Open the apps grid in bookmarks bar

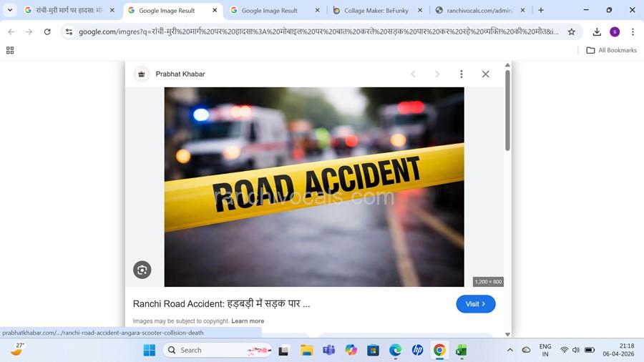(10, 50)
